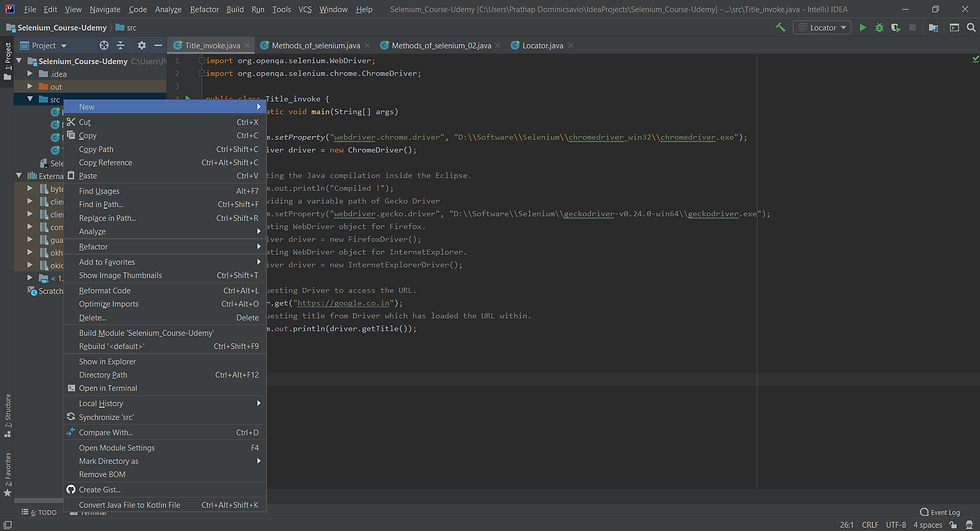Image resolution: width=980 pixels, height=531 pixels.
Task: Open the New submenu
Action: tap(165, 107)
